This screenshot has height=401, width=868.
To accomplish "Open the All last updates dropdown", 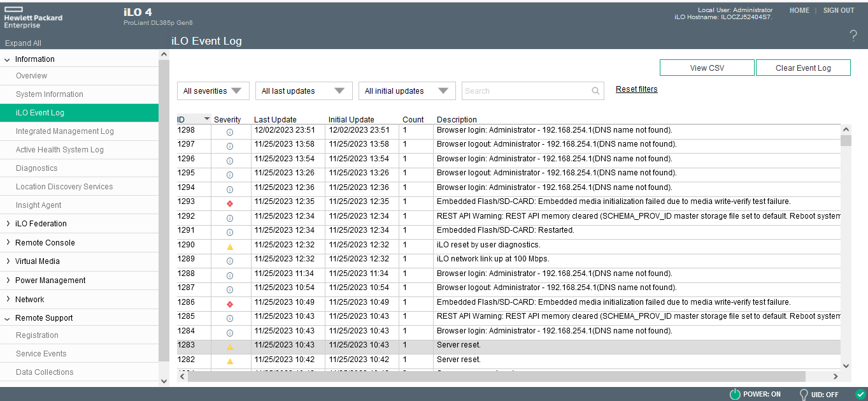I will [303, 91].
